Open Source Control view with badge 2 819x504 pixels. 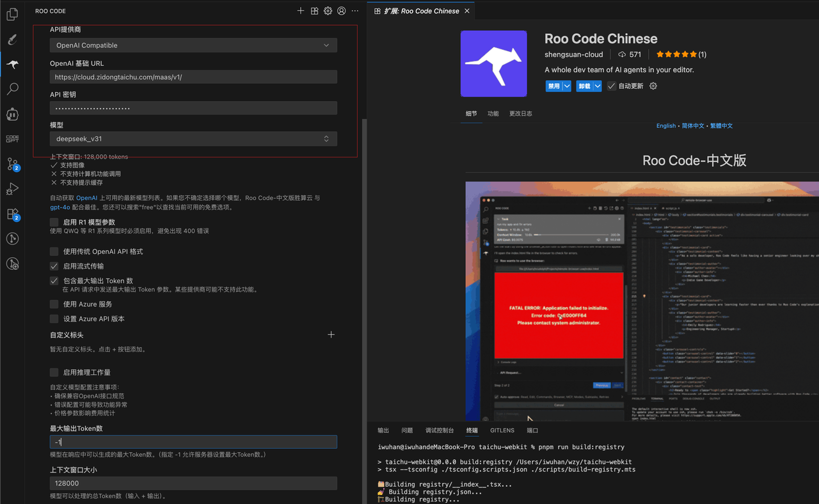pyautogui.click(x=12, y=164)
